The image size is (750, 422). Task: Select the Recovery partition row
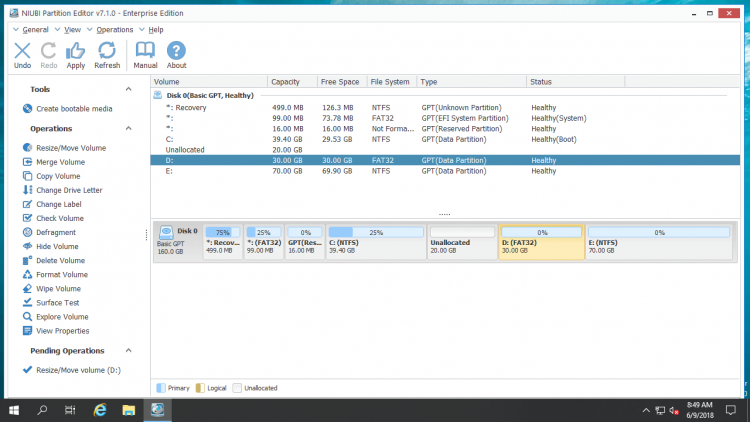pyautogui.click(x=445, y=108)
